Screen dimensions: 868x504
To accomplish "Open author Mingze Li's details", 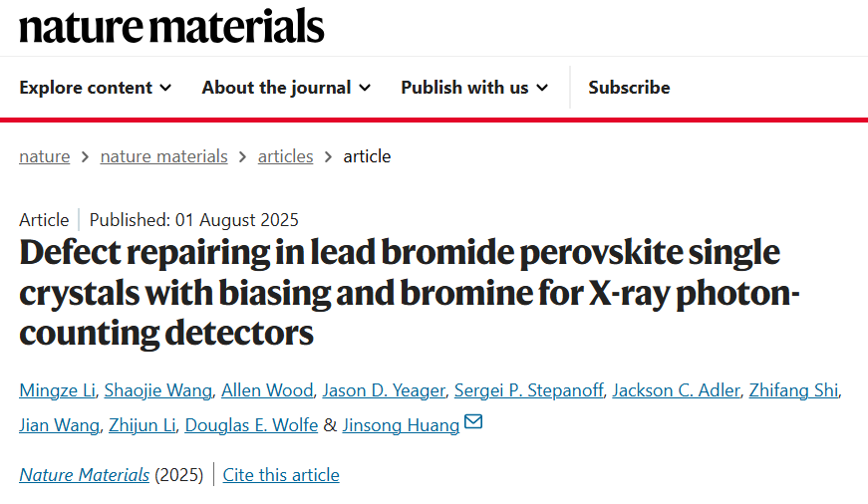I will click(58, 390).
